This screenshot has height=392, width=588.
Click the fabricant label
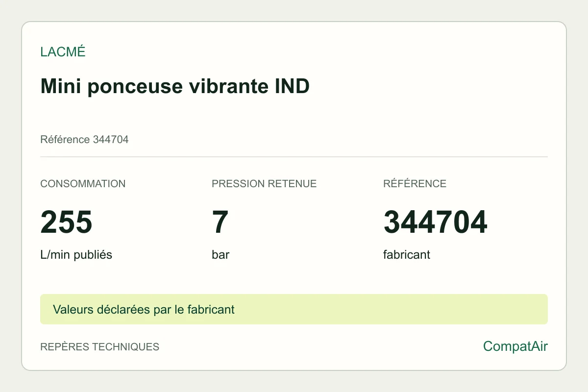[x=407, y=255]
